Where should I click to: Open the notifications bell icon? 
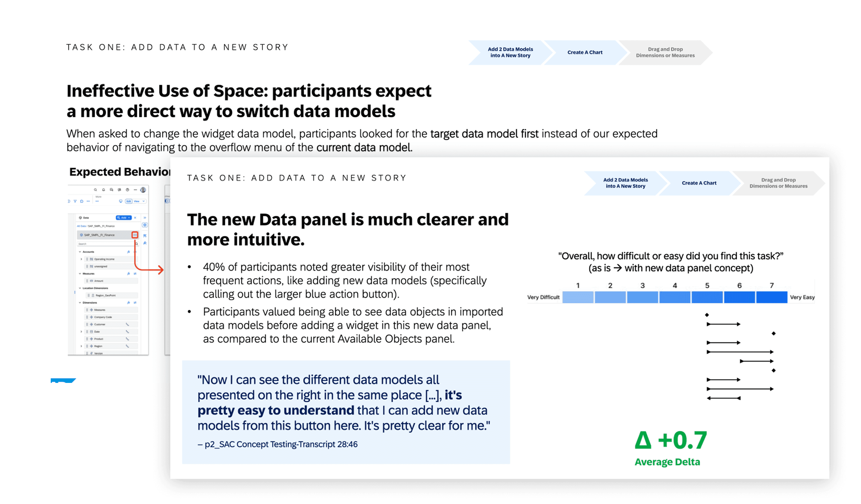click(x=103, y=190)
